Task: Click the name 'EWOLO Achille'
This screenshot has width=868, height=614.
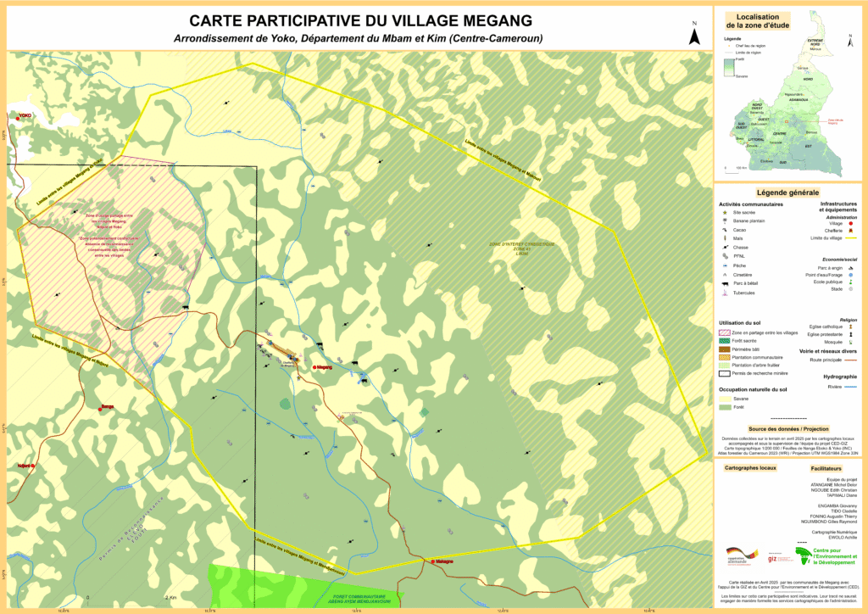Action: pos(843,537)
